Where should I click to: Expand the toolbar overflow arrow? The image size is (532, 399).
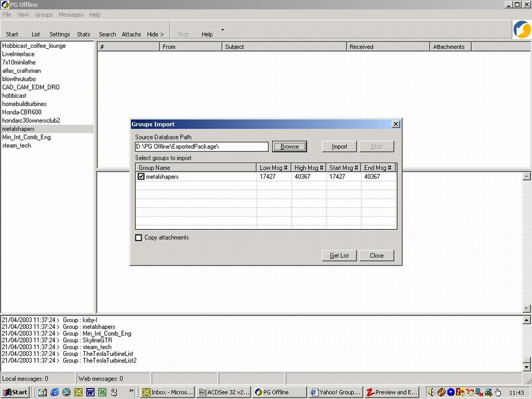tap(223, 30)
